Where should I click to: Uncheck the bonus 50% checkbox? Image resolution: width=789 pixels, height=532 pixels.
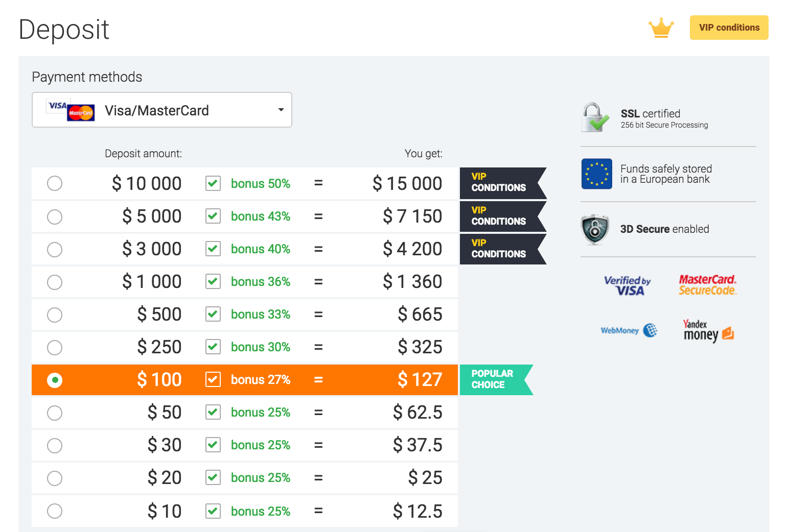(213, 183)
